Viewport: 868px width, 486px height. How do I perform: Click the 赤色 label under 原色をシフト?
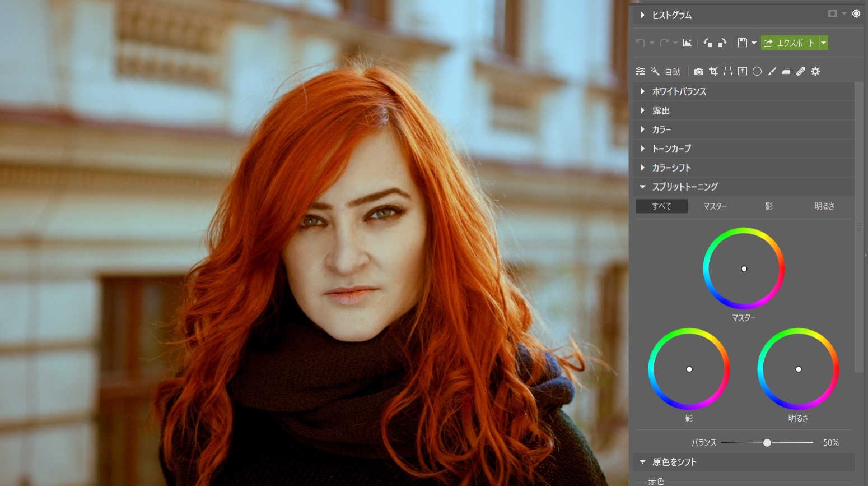(x=656, y=481)
